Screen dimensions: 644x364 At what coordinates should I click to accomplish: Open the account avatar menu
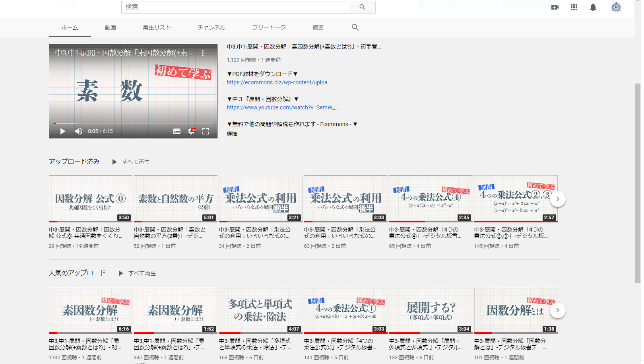(616, 7)
